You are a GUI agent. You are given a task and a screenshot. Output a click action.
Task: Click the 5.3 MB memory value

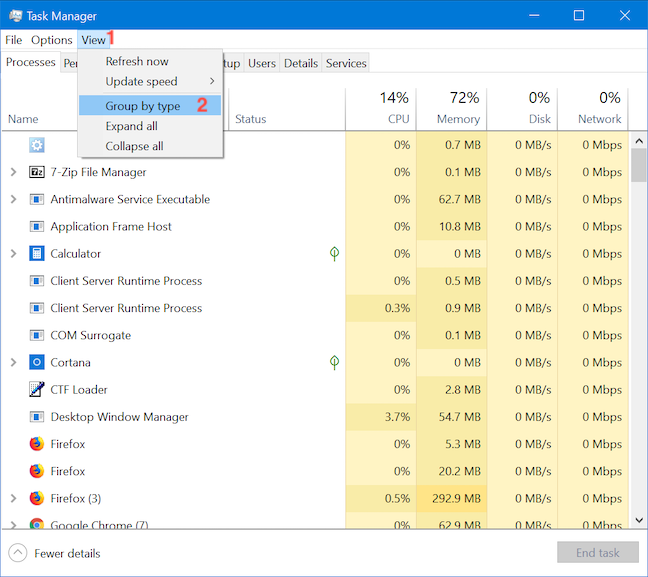[x=463, y=444]
